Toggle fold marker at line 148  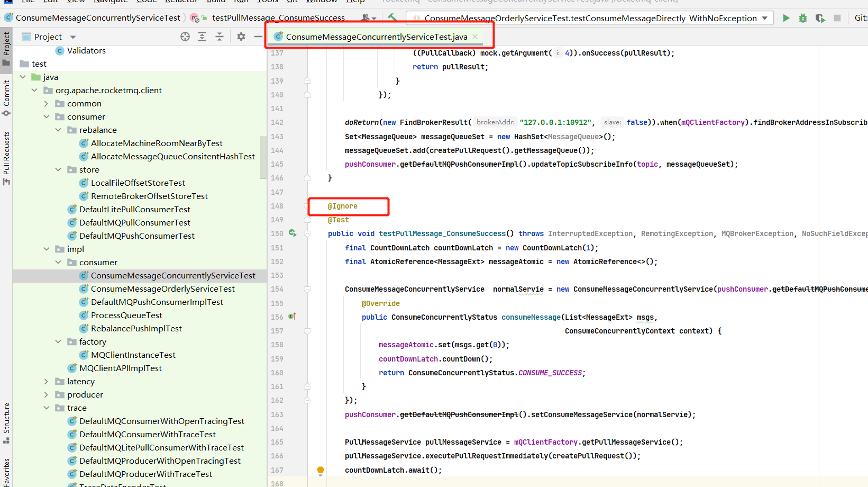(x=307, y=206)
